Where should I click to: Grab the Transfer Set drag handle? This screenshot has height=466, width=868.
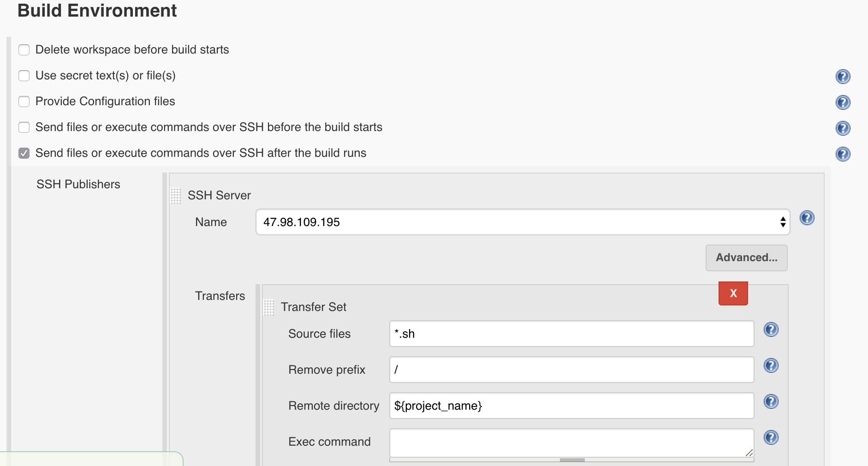tap(269, 307)
